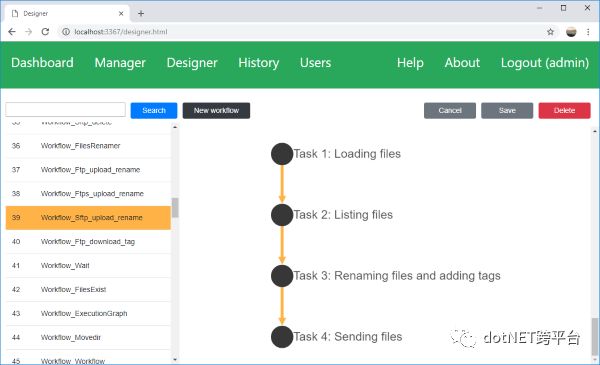Open the Designer page
Viewport: 600px width, 365px height.
[192, 63]
